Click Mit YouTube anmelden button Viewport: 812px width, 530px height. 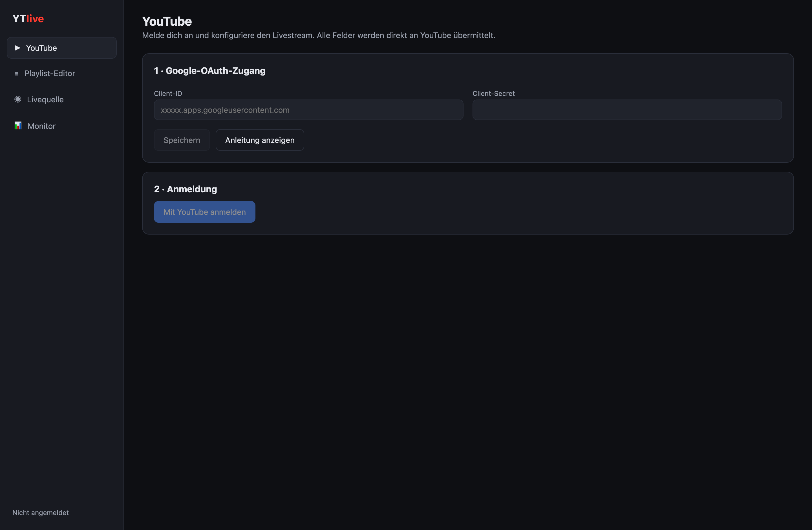tap(205, 212)
